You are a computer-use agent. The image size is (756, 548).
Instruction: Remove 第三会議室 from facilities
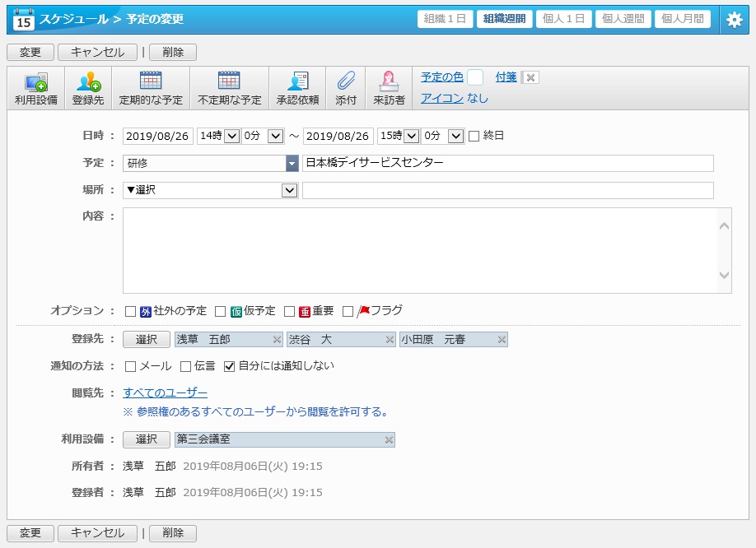coord(389,439)
